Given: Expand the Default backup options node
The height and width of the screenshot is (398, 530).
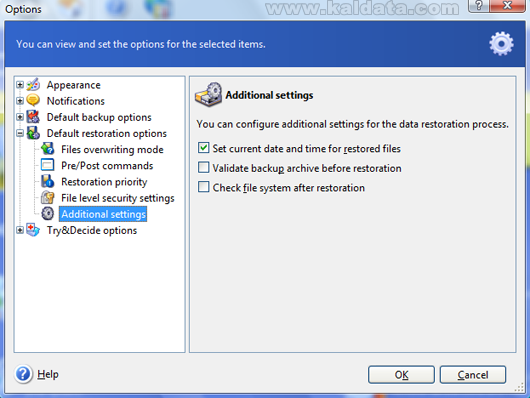Looking at the screenshot, I should point(20,117).
